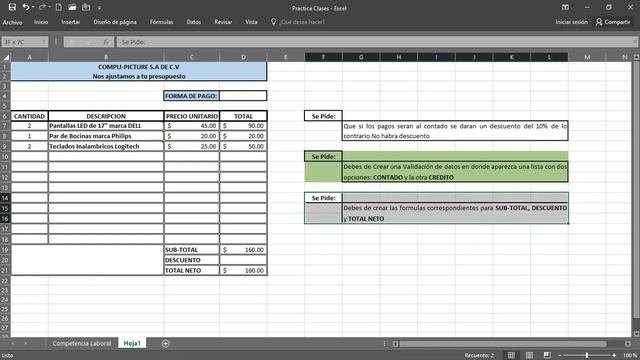The width and height of the screenshot is (640, 360).
Task: Switch to Normal view icon
Action: [x=511, y=355]
